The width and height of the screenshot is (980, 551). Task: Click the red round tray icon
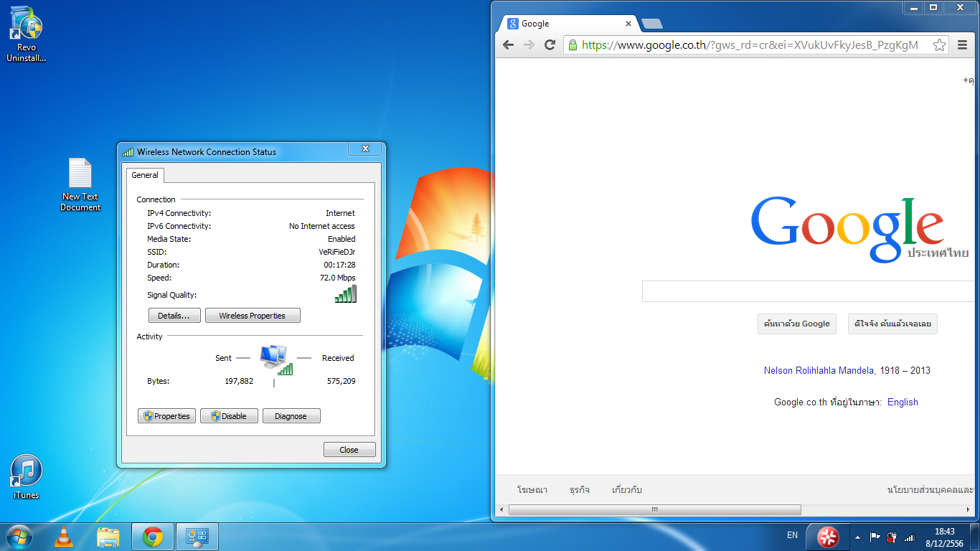(x=828, y=537)
